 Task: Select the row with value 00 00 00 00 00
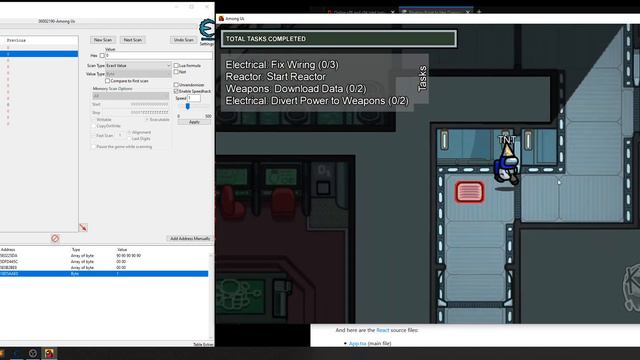(x=104, y=256)
